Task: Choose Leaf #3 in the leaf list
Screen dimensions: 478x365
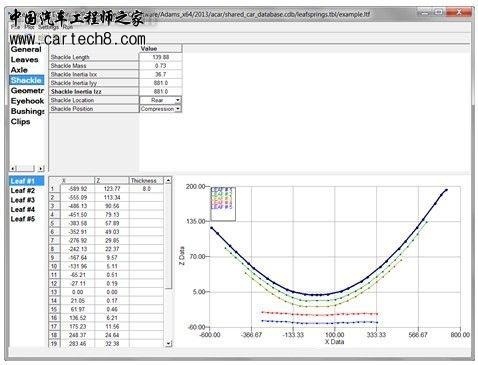Action: coord(23,200)
